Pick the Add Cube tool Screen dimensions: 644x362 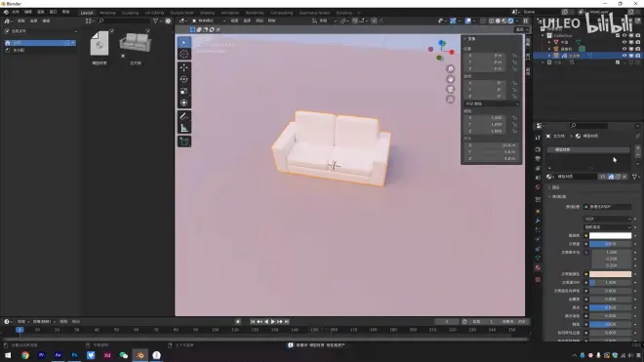pos(184,141)
